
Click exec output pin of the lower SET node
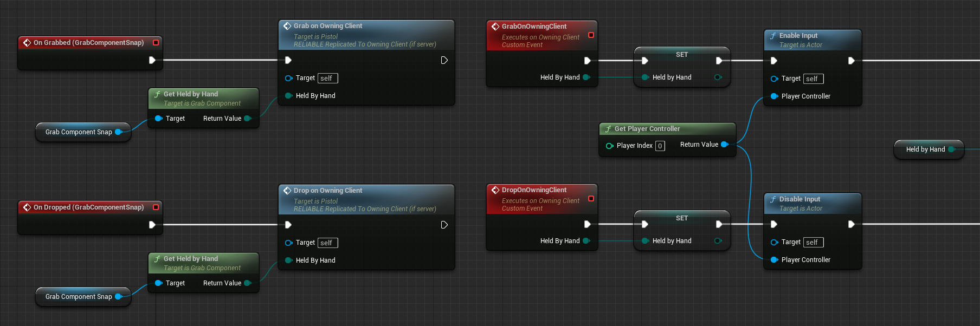[719, 224]
